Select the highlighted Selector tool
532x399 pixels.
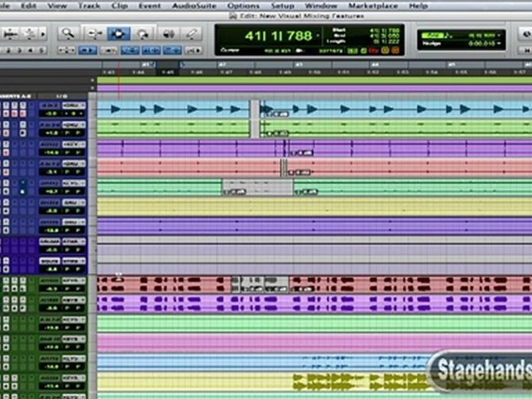(x=119, y=34)
